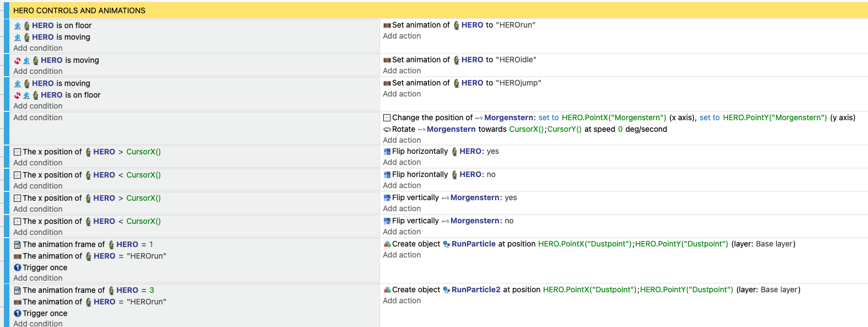The image size is (868, 327).
Task: Click the inverted icon on HEROidle's condition
Action: point(17,61)
